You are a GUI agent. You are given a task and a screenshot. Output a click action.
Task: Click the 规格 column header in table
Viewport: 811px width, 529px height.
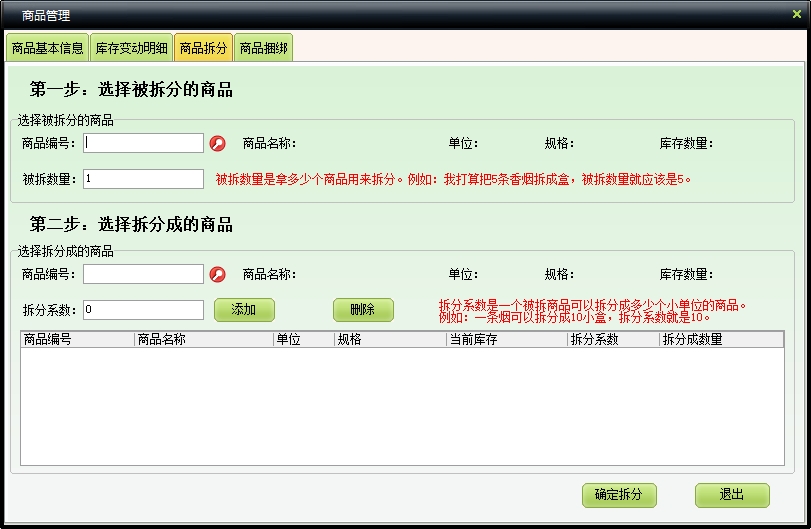390,340
